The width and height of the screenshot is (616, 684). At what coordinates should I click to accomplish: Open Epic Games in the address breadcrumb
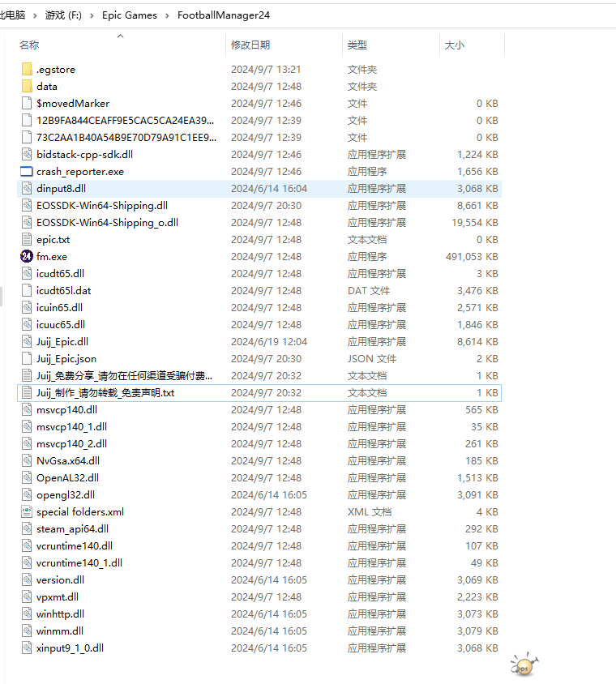(x=130, y=15)
